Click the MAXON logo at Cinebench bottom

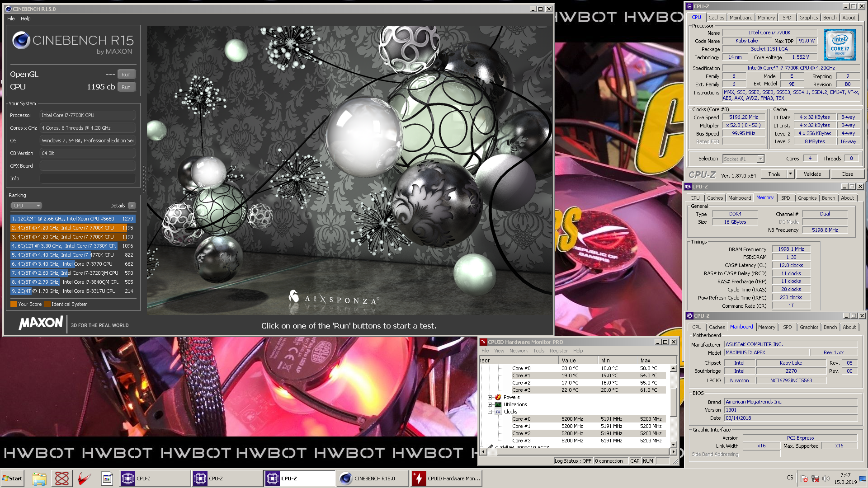pyautogui.click(x=41, y=323)
